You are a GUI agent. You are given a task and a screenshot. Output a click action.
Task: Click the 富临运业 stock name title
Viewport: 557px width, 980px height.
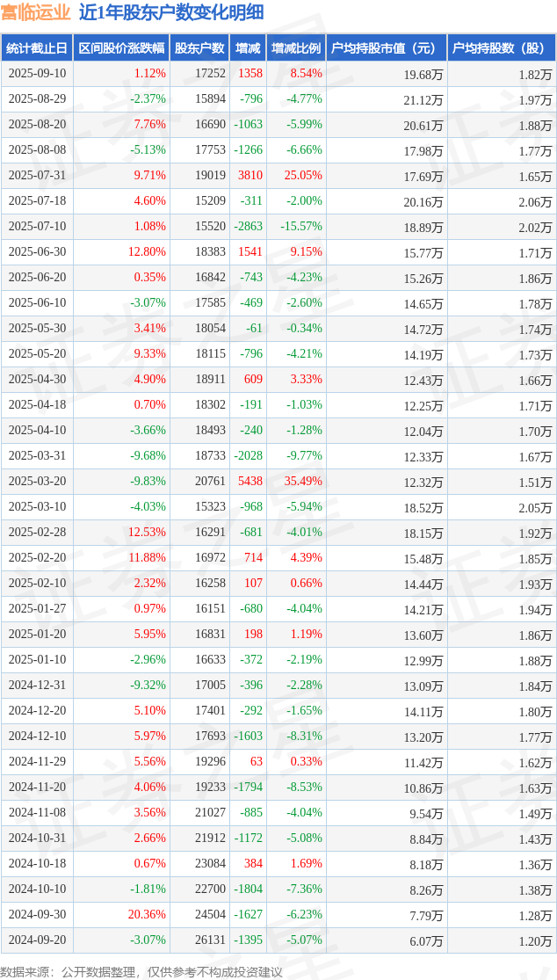click(35, 12)
